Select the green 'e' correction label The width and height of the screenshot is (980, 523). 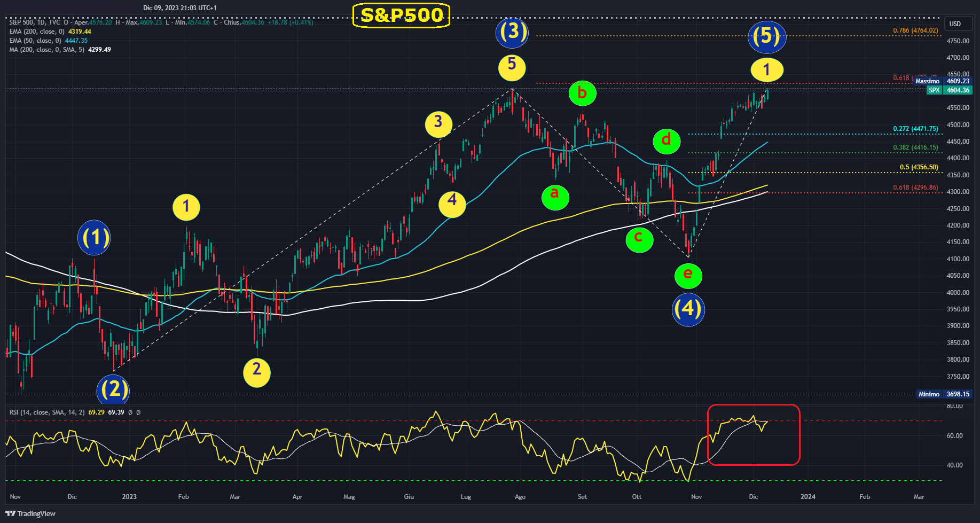688,275
